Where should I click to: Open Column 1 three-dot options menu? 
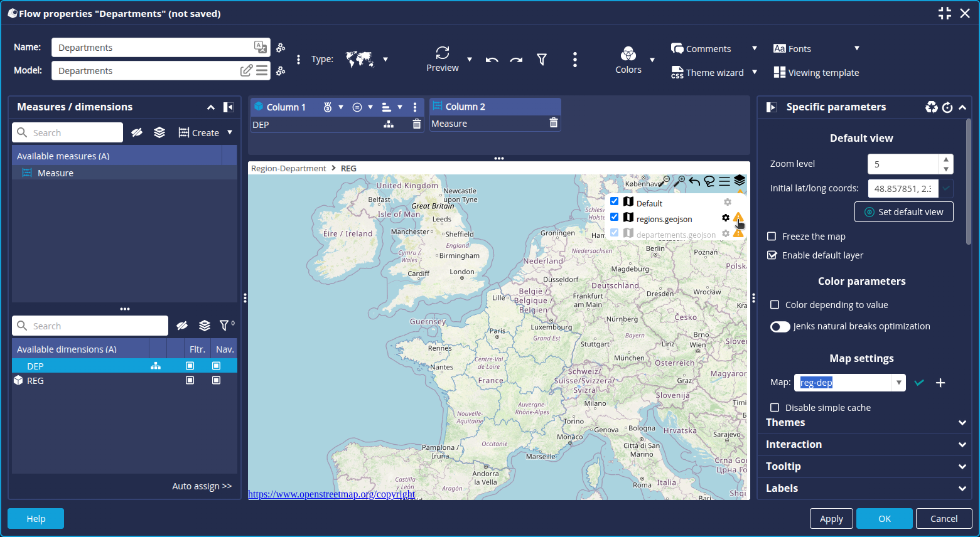(415, 107)
